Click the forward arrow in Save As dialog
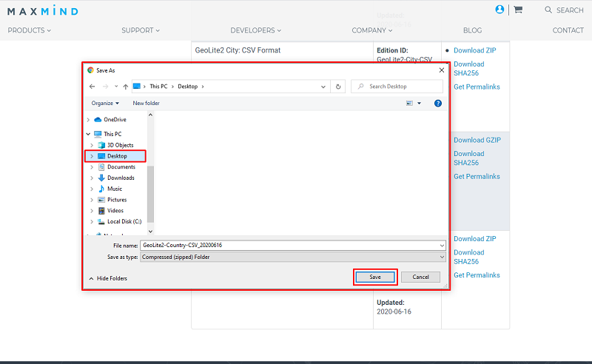 point(105,87)
